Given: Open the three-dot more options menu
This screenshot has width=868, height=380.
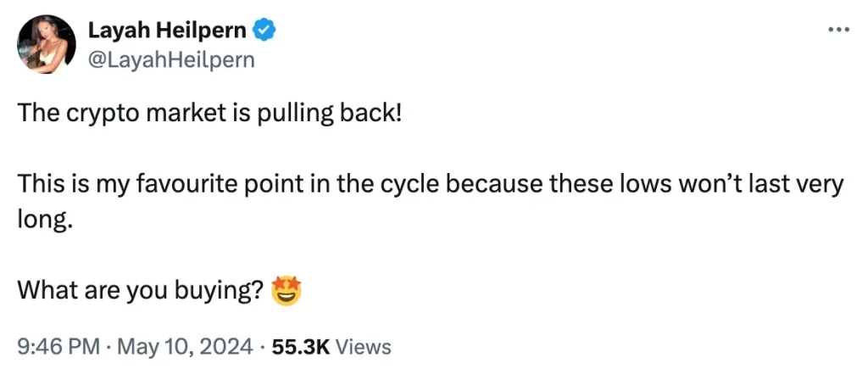Looking at the screenshot, I should tap(838, 30).
